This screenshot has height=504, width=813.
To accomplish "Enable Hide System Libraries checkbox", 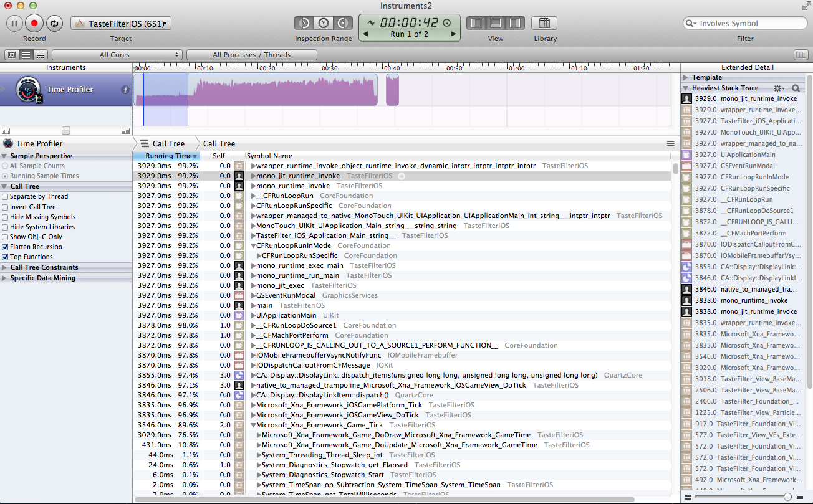I will [x=6, y=227].
